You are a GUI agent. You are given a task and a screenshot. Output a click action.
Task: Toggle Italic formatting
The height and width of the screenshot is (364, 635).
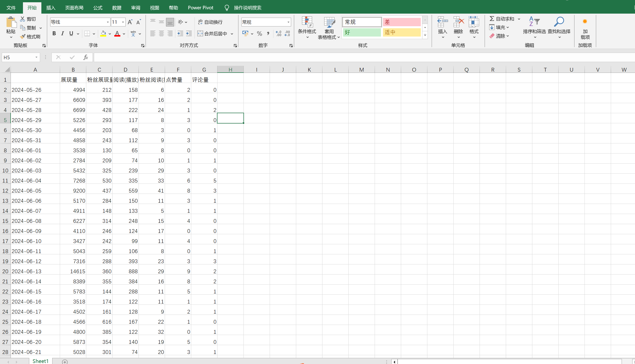63,34
